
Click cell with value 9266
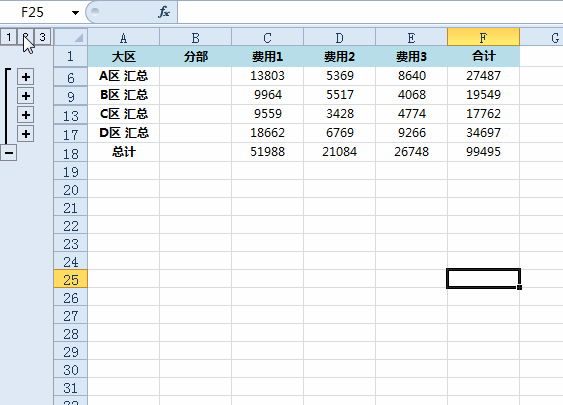[x=411, y=133]
